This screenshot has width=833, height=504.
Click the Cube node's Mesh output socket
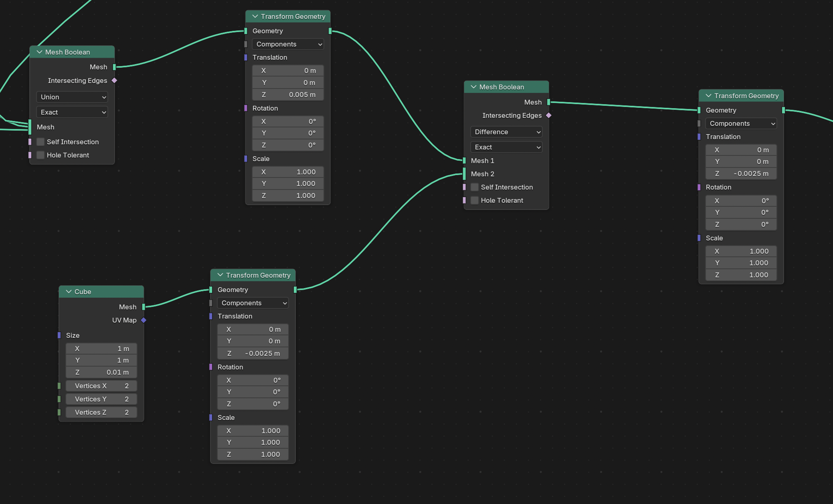pos(144,307)
